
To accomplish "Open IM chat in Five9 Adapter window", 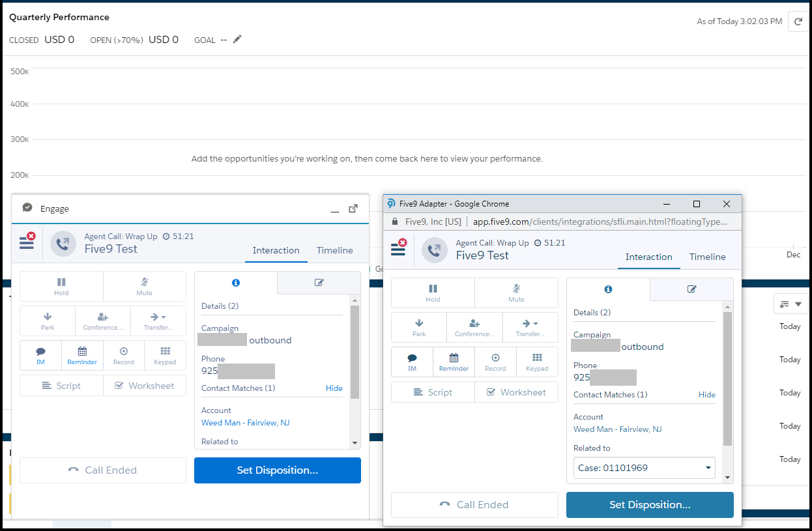I will pyautogui.click(x=412, y=362).
